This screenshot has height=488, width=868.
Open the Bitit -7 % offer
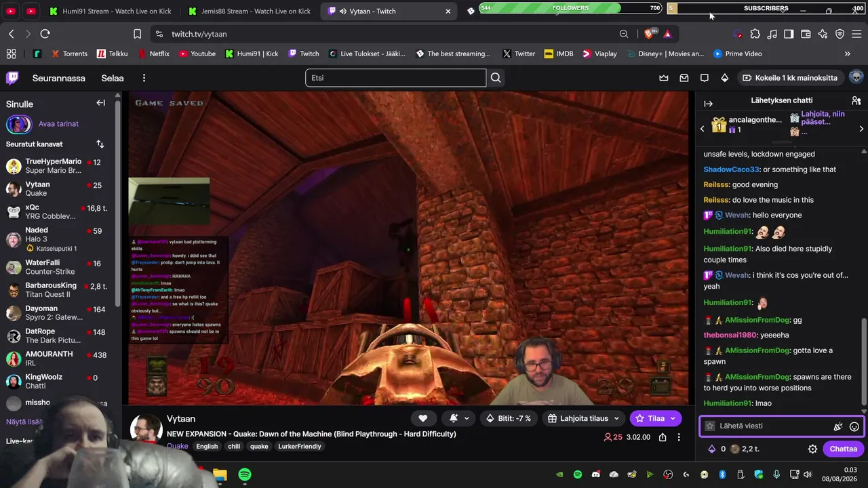point(509,418)
